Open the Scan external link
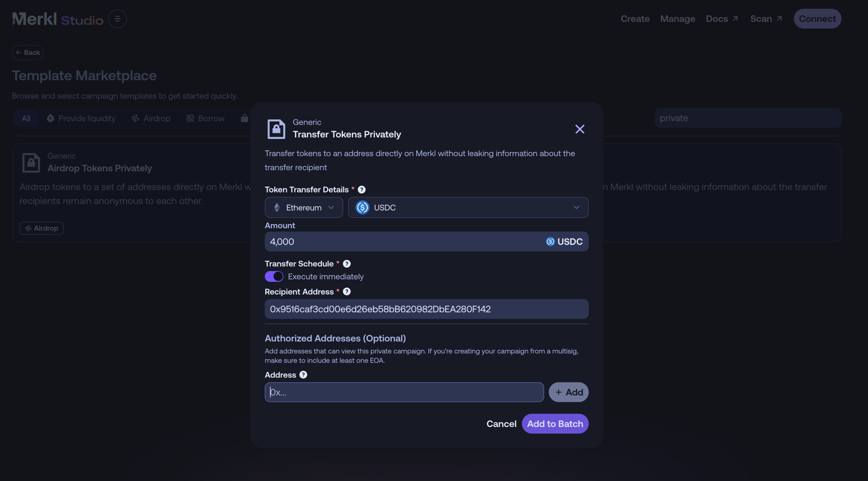Screen dimensions: 868x481 [766, 19]
